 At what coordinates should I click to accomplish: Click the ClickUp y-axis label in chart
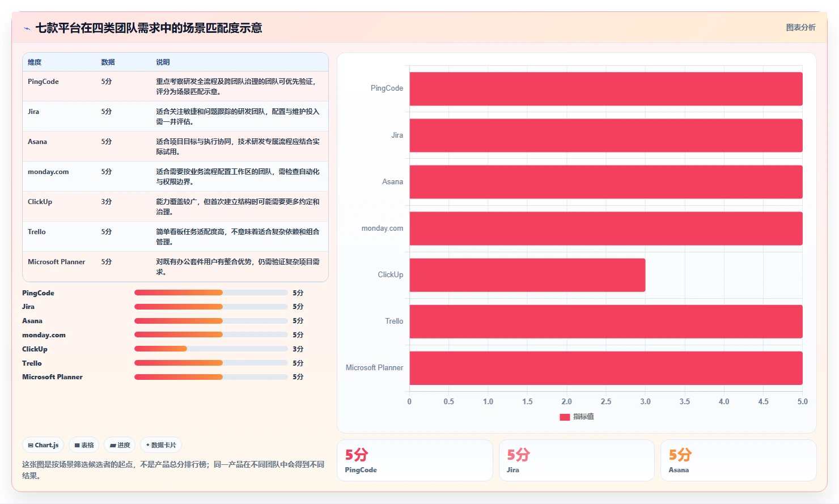(391, 275)
